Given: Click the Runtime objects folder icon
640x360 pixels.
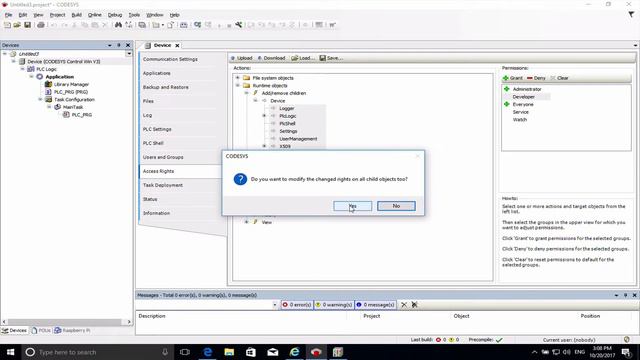Looking at the screenshot, I should (246, 85).
